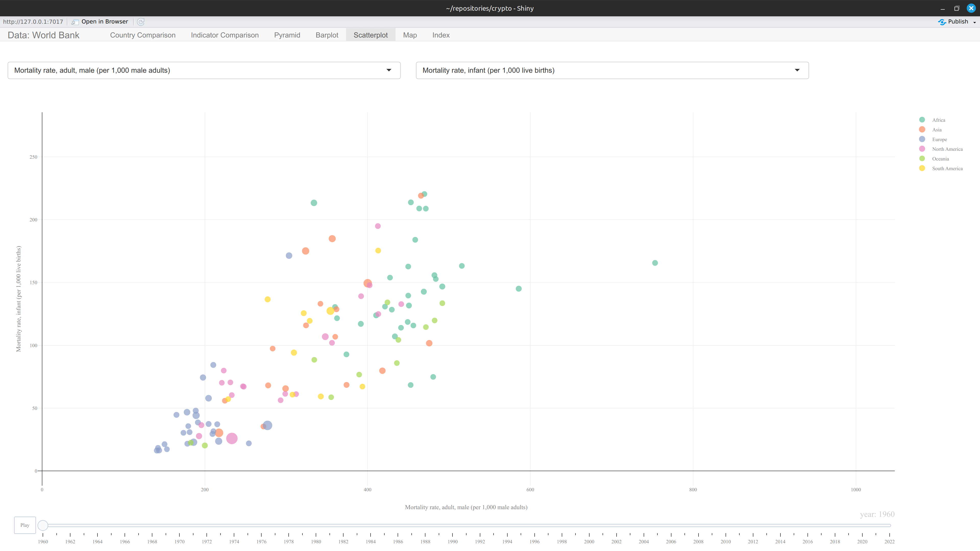Select 2022 tick on timeline
The image size is (980, 551).
point(889,541)
